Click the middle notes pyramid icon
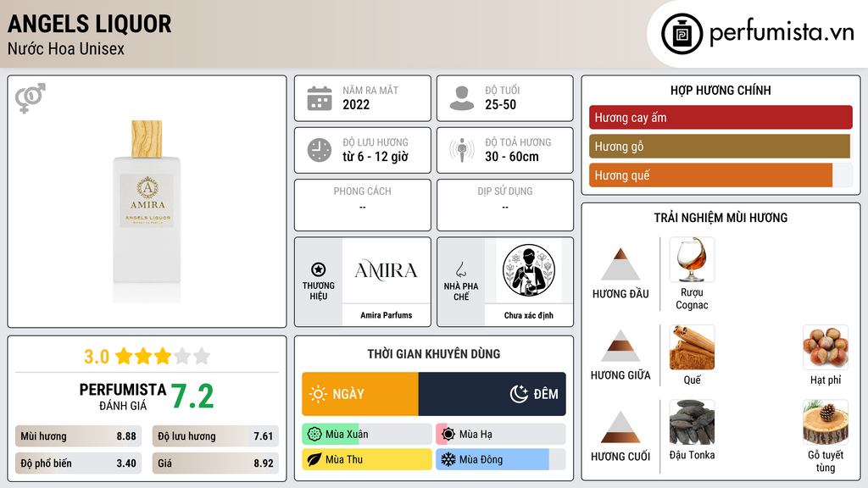Image resolution: width=868 pixels, height=488 pixels. click(x=620, y=346)
